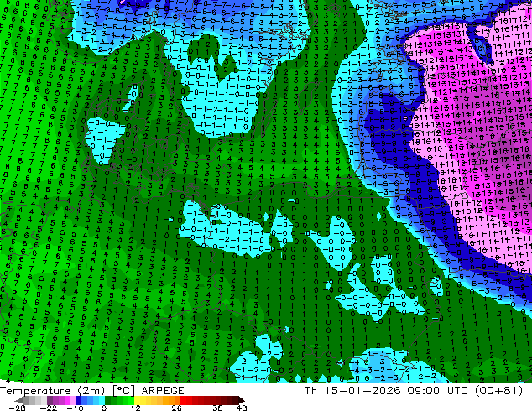Click the "48" legend scale label
The height and width of the screenshot is (411, 532).
pos(242,408)
